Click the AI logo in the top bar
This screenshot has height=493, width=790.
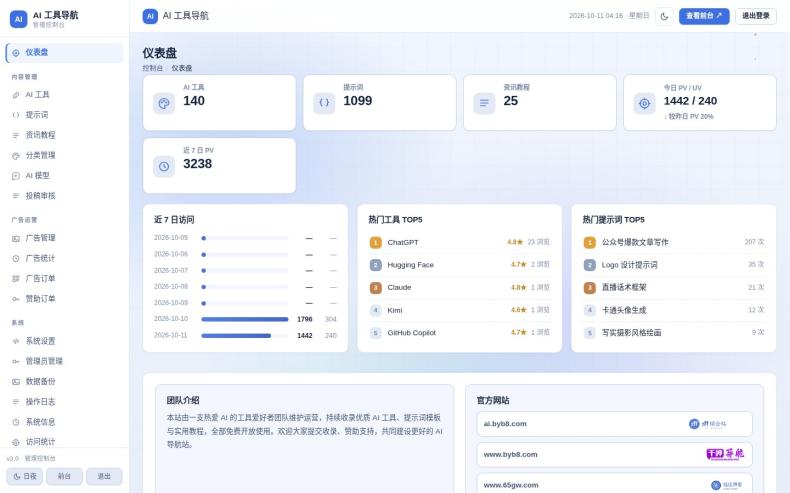(x=150, y=16)
